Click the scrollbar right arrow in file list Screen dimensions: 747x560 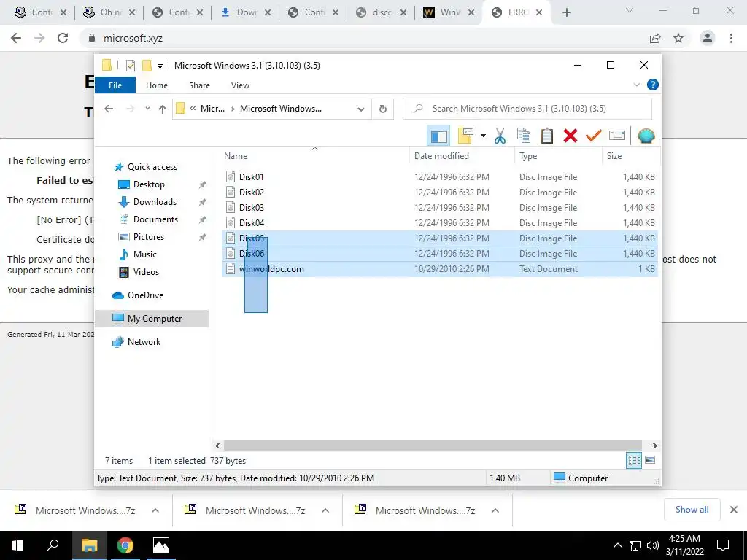(x=654, y=446)
